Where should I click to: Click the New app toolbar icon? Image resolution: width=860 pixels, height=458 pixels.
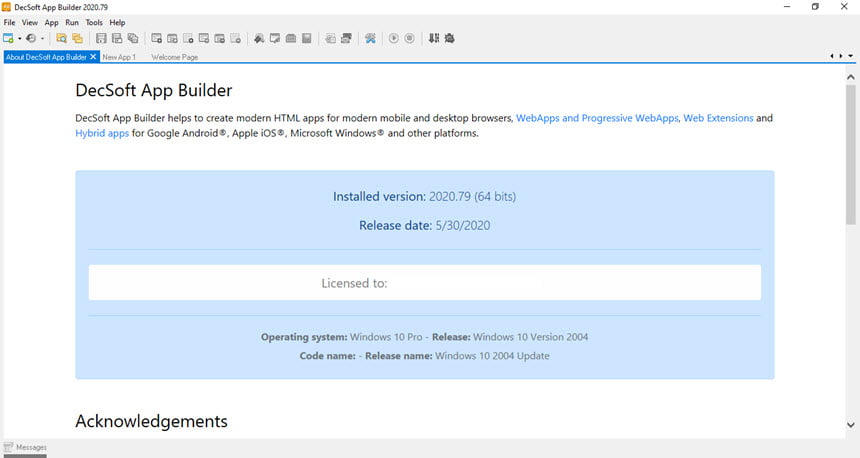click(8, 38)
